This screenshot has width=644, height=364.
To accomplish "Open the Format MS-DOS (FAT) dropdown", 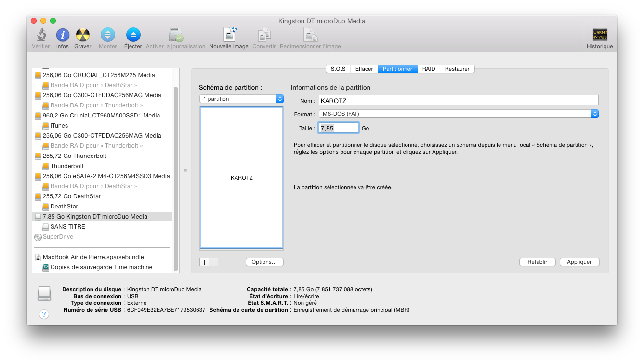I will [459, 114].
